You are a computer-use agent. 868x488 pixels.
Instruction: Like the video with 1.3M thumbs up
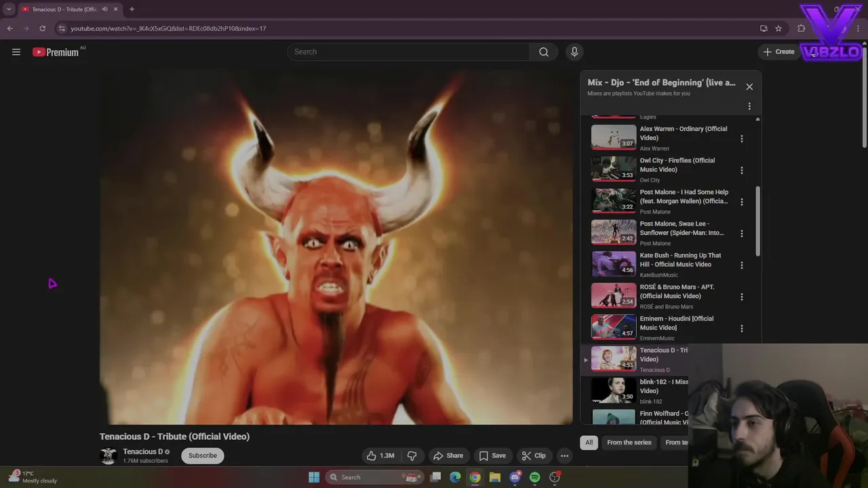pyautogui.click(x=380, y=455)
